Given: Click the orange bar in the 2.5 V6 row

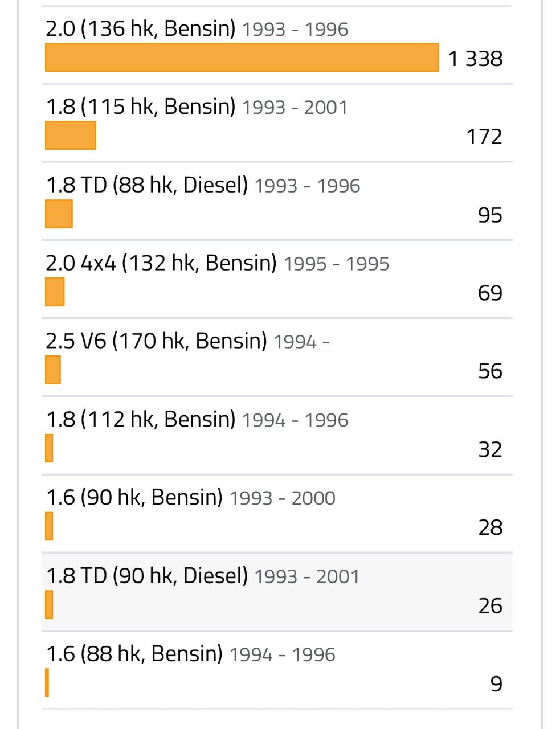Looking at the screenshot, I should (x=53, y=370).
